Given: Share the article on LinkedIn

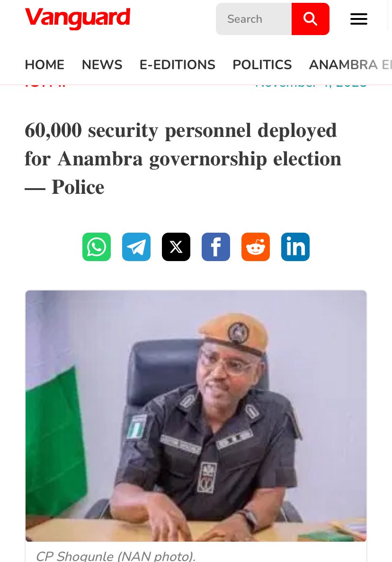Looking at the screenshot, I should point(295,247).
